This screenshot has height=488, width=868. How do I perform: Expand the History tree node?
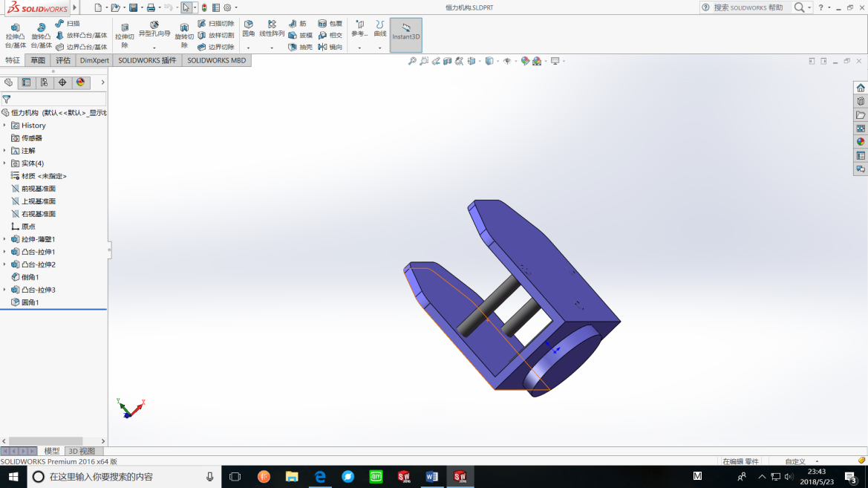click(x=4, y=126)
